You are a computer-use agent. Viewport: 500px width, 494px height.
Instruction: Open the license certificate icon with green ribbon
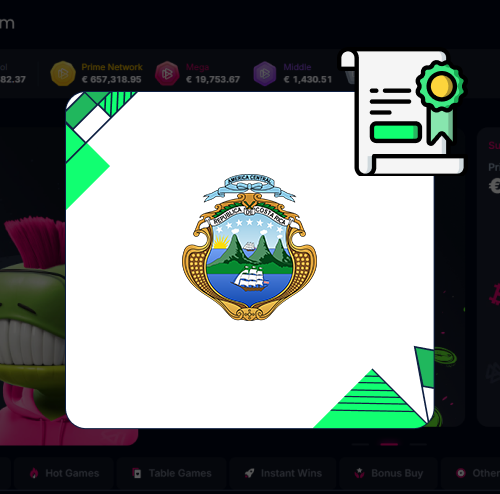coord(403,112)
